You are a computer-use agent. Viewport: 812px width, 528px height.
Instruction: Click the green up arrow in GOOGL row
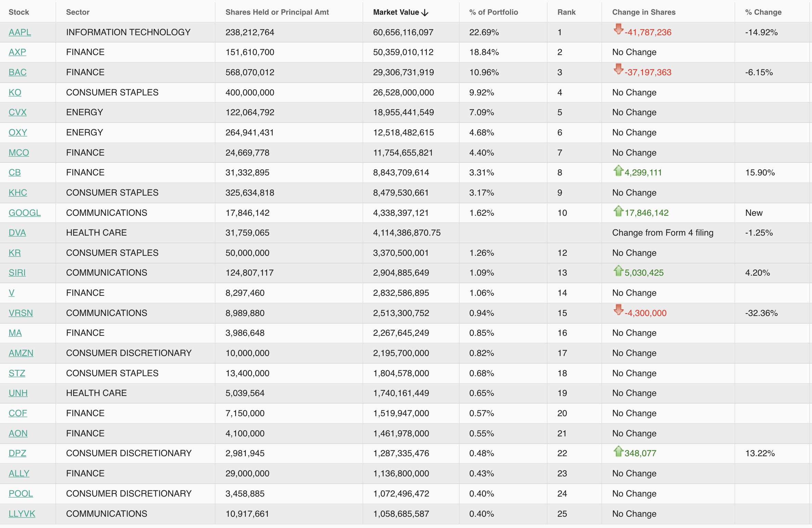[618, 211]
